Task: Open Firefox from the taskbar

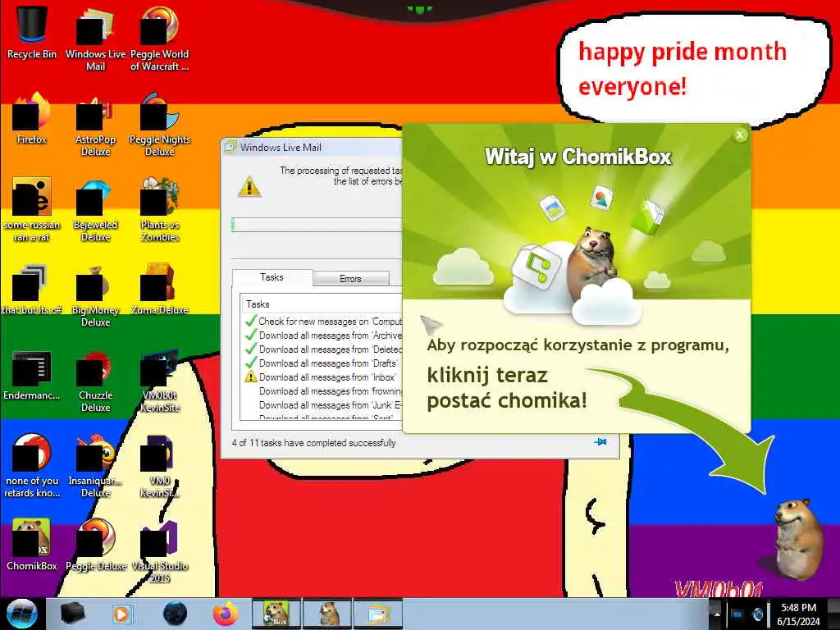Action: (x=226, y=614)
